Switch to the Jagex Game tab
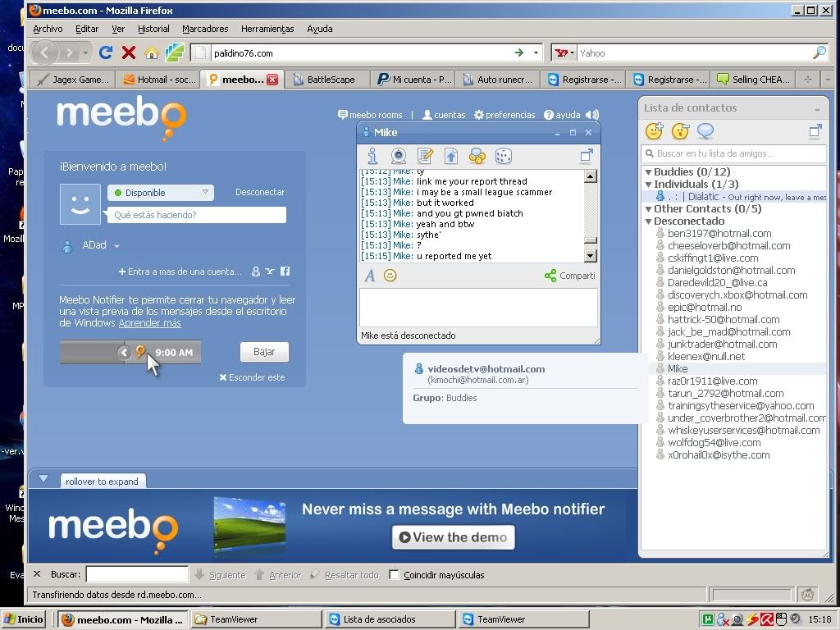Viewport: 840px width, 630px height. 74,80
